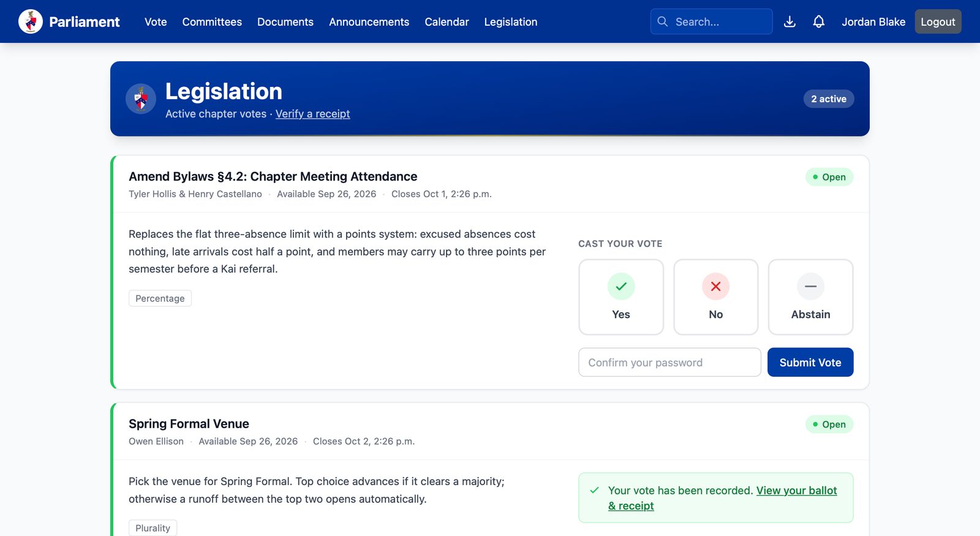Click the Plurality tag
The height and width of the screenshot is (536, 980).
click(153, 528)
